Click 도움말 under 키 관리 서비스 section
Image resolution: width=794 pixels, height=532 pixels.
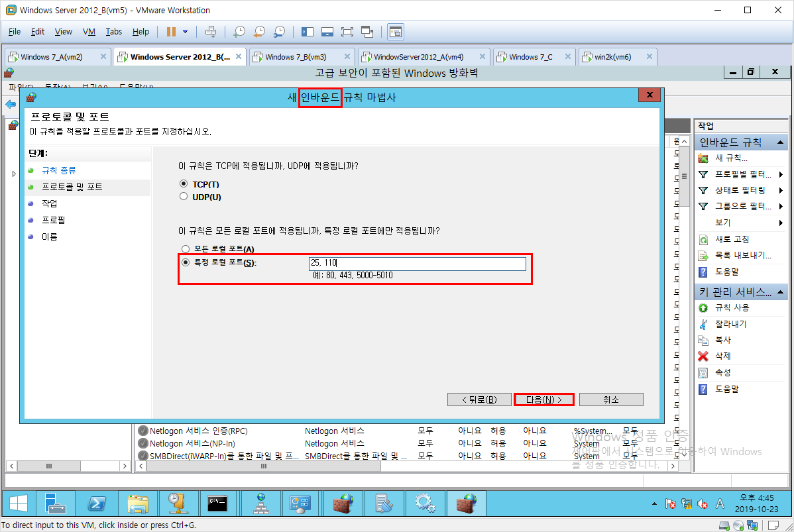point(726,390)
